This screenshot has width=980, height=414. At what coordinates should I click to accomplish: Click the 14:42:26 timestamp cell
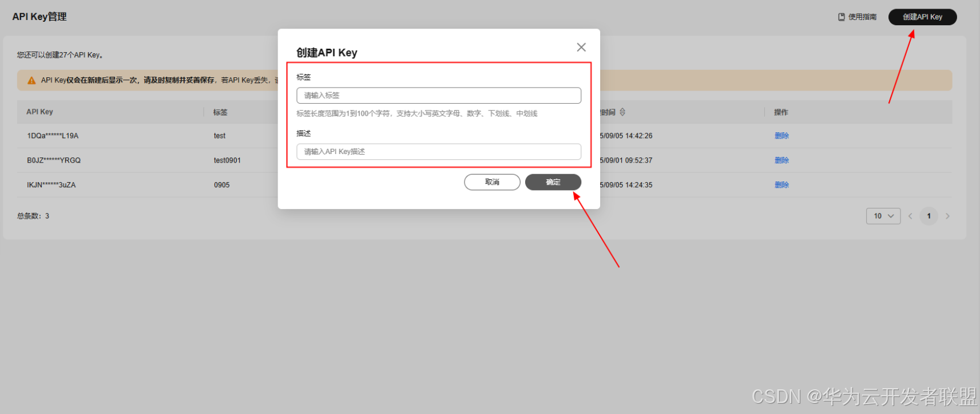click(626, 136)
